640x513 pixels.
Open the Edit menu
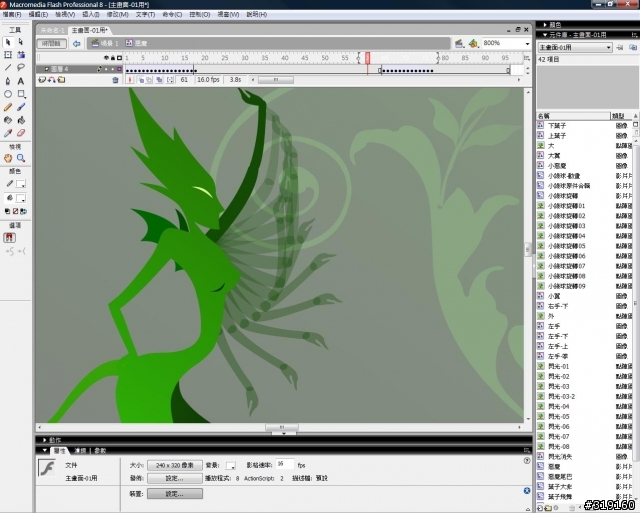click(x=38, y=15)
